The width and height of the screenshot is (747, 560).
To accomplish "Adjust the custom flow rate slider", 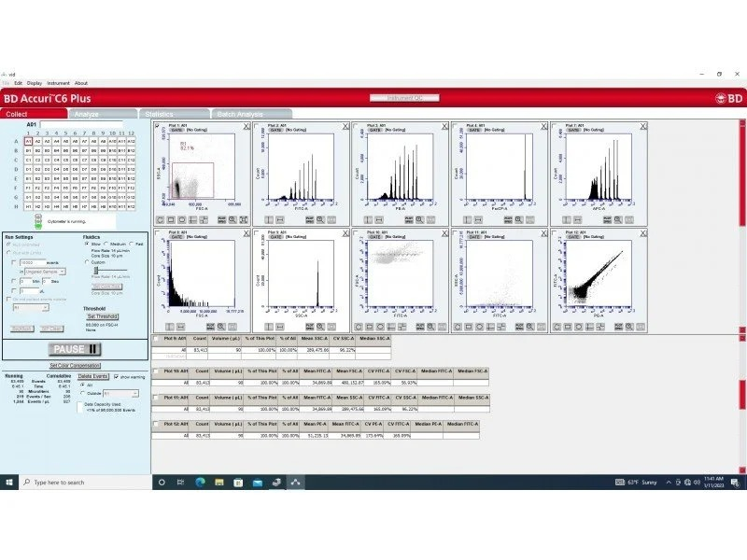I will [97, 270].
